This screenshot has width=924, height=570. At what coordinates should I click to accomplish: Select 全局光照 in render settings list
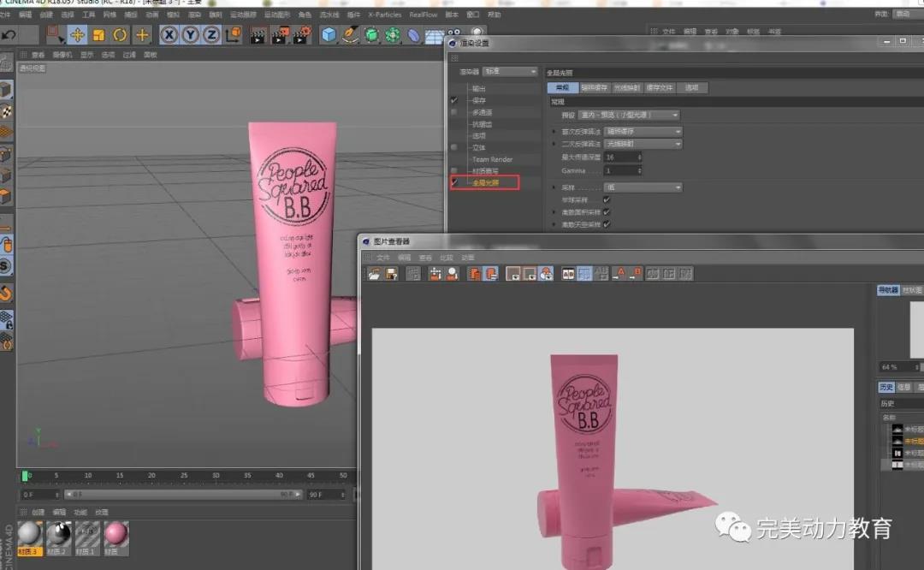(485, 182)
